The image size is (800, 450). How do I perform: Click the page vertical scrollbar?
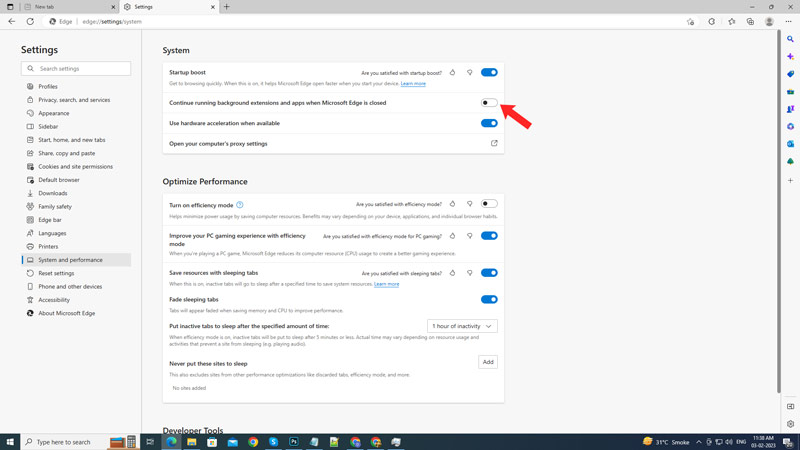click(x=779, y=212)
